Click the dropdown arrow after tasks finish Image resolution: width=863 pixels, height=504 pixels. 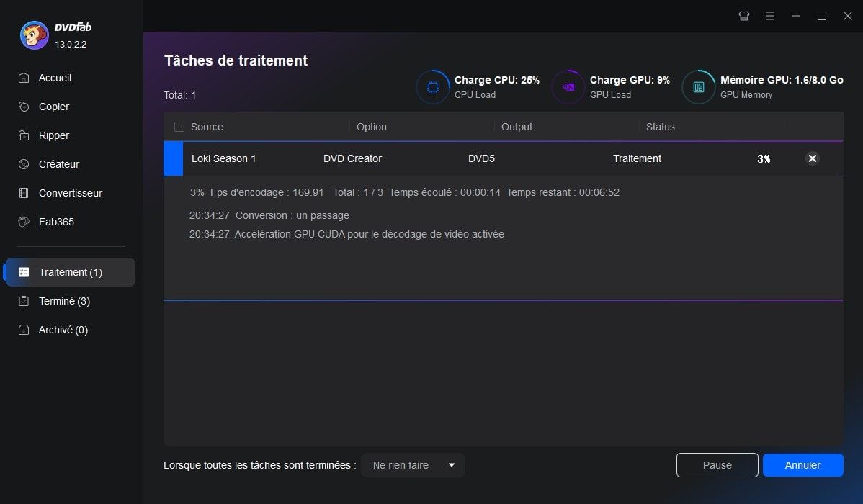452,465
